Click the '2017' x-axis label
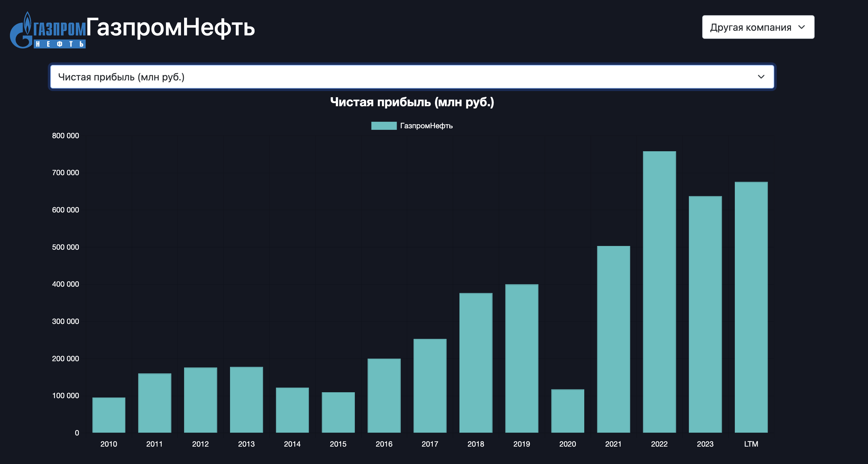Viewport: 868px width, 464px height. click(x=430, y=444)
